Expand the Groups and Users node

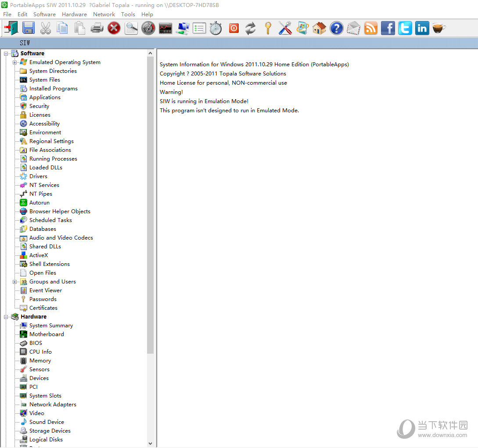pyautogui.click(x=14, y=282)
